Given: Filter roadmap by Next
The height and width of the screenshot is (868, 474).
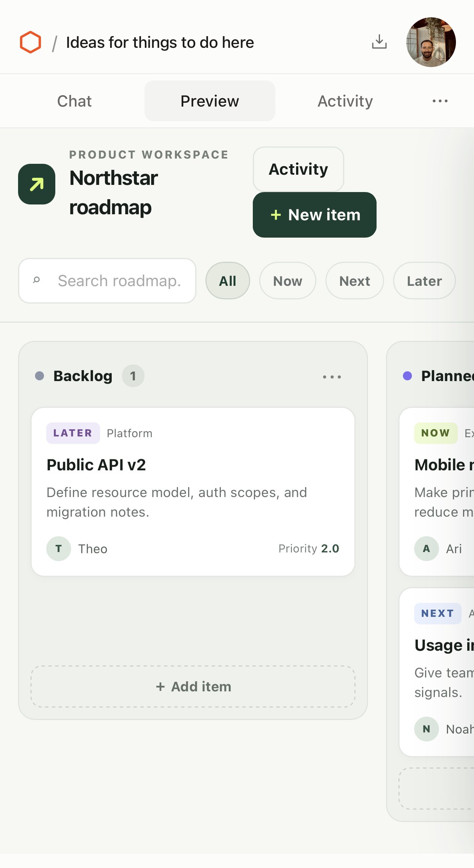Looking at the screenshot, I should point(355,281).
